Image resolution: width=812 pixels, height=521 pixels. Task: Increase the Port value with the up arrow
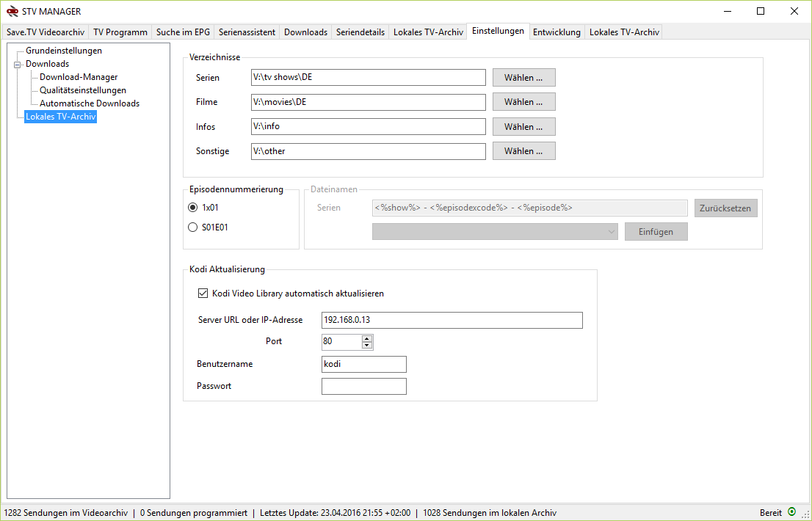368,338
